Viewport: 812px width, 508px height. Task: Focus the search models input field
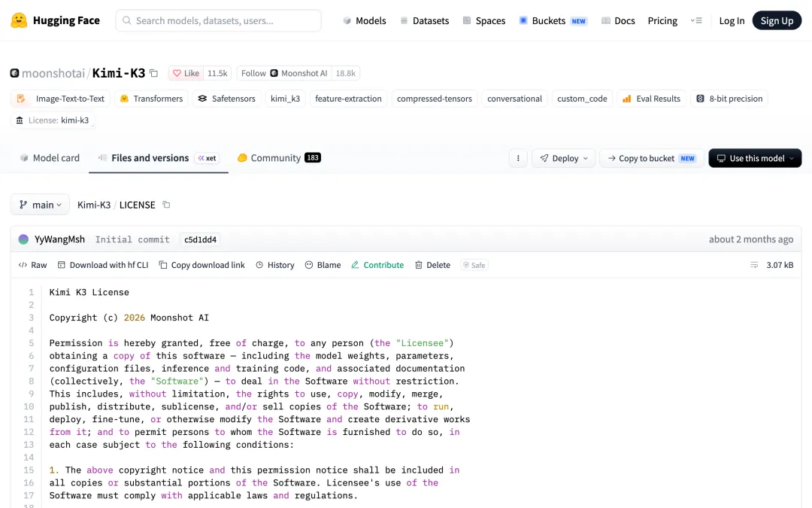[x=219, y=21]
